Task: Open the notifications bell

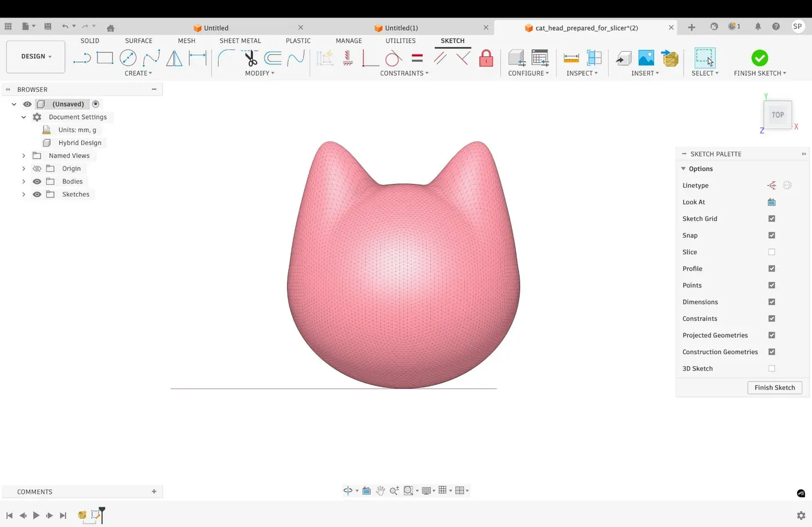Action: (757, 27)
